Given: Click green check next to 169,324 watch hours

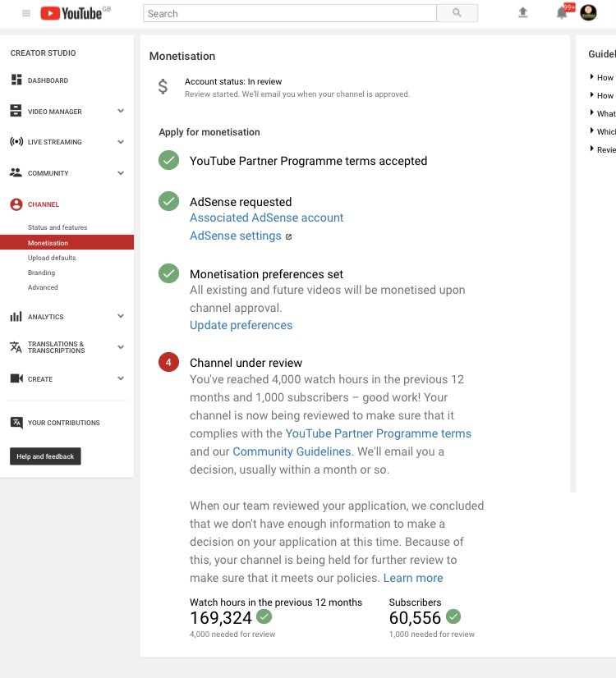Looking at the screenshot, I should tap(264, 616).
